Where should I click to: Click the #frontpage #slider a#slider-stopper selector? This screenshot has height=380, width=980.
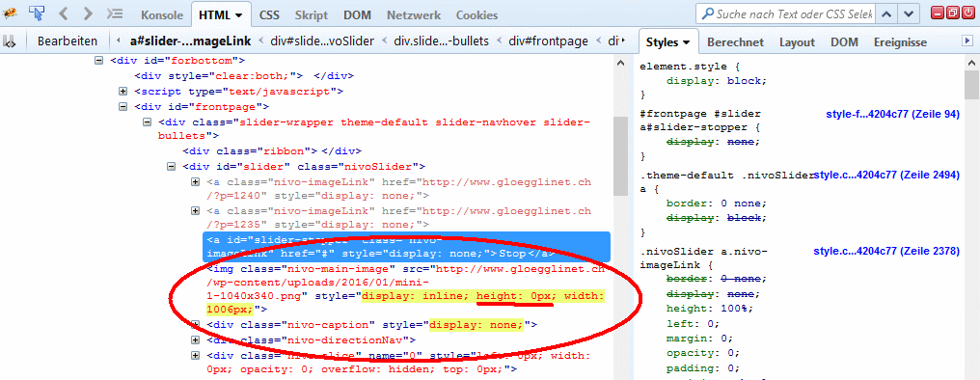point(700,120)
